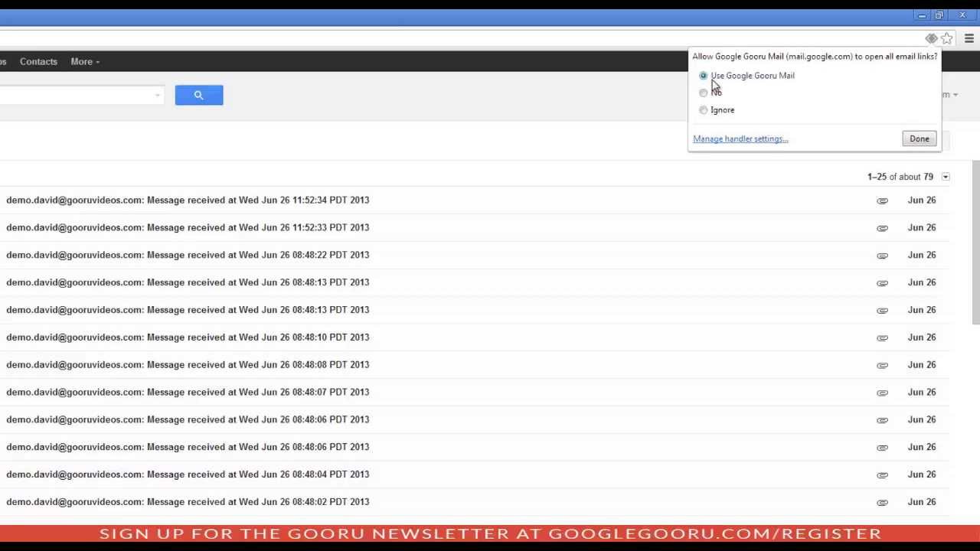Viewport: 980px width, 551px height.
Task: Click the browser address bar
Action: tap(459, 38)
